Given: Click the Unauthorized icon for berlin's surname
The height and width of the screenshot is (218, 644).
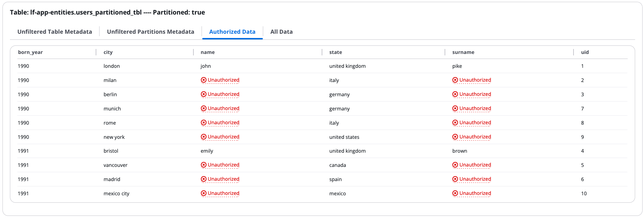Looking at the screenshot, I should 455,94.
